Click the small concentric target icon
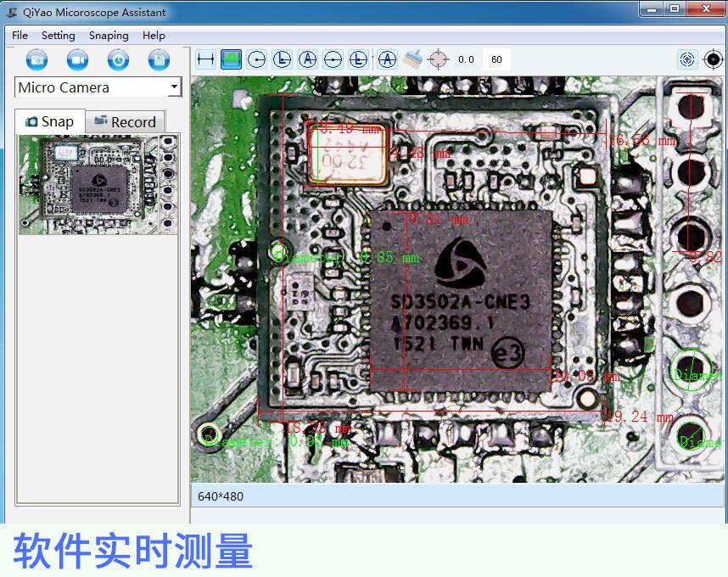The height and width of the screenshot is (577, 728). (687, 59)
